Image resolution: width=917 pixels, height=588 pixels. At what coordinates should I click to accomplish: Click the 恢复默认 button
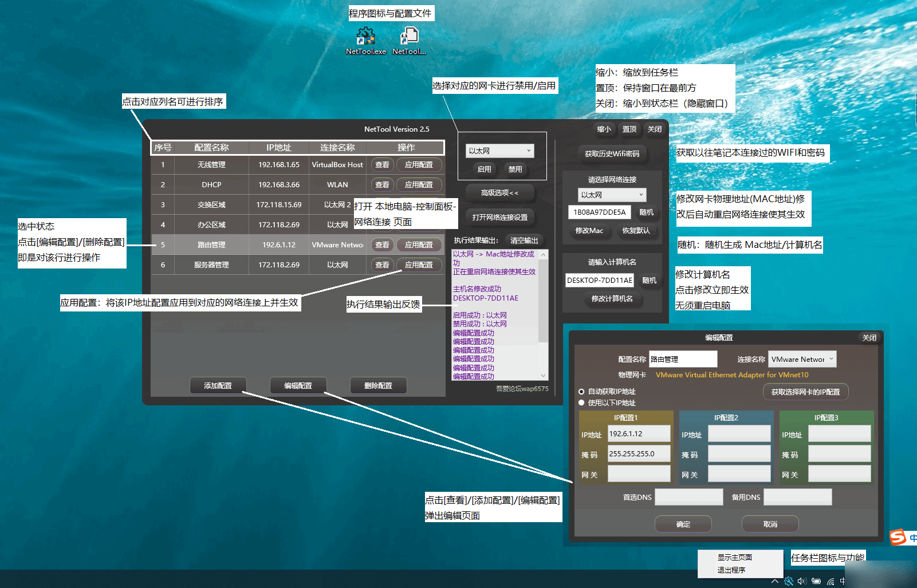(636, 231)
